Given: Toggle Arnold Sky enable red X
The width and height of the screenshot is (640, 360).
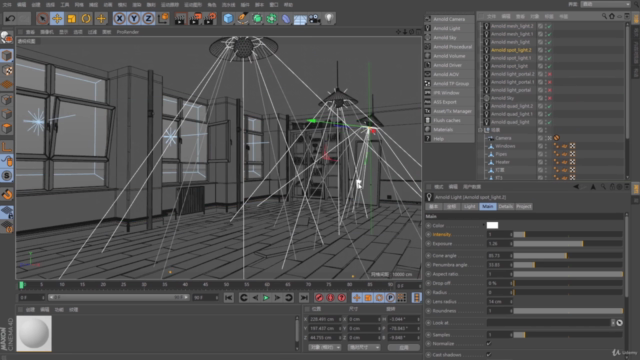Looking at the screenshot, I should tap(550, 98).
